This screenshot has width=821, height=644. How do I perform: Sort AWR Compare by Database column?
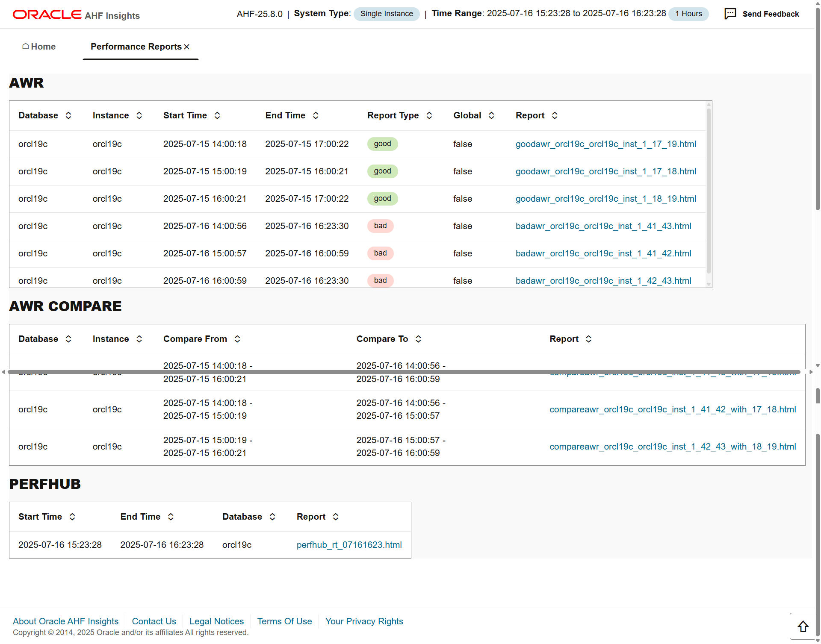click(68, 339)
